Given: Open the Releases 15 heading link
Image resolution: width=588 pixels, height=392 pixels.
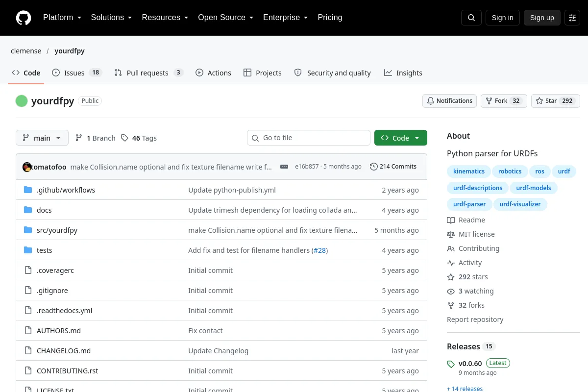Looking at the screenshot, I should (x=471, y=346).
